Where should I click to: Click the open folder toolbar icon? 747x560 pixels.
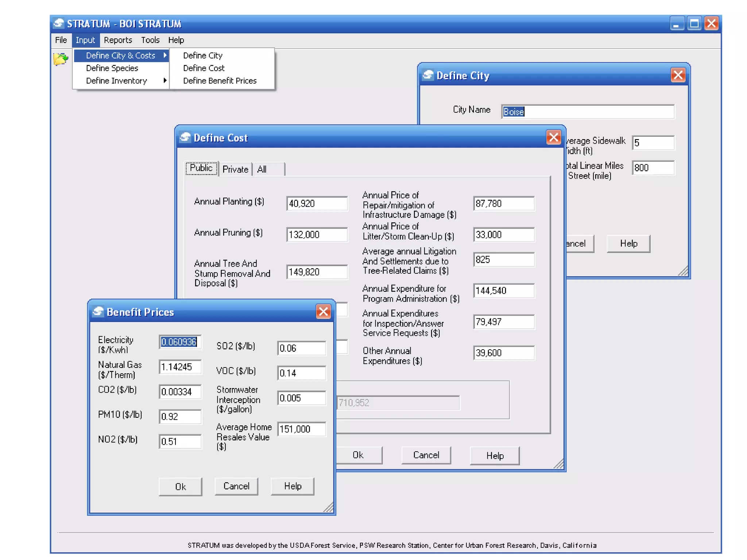(60, 59)
